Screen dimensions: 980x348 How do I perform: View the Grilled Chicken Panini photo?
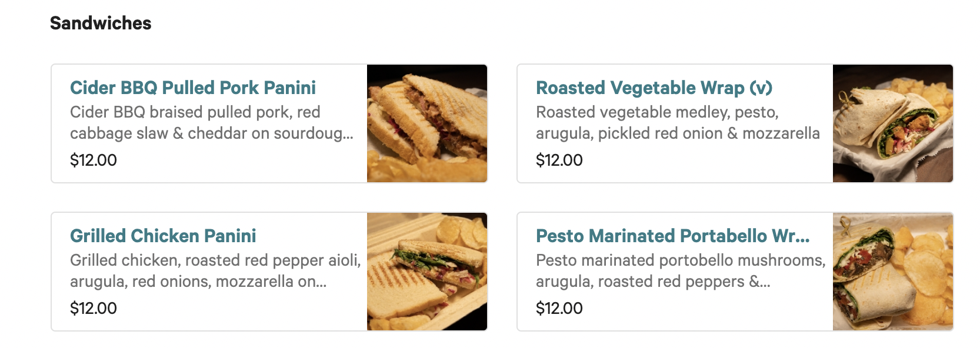click(x=427, y=272)
